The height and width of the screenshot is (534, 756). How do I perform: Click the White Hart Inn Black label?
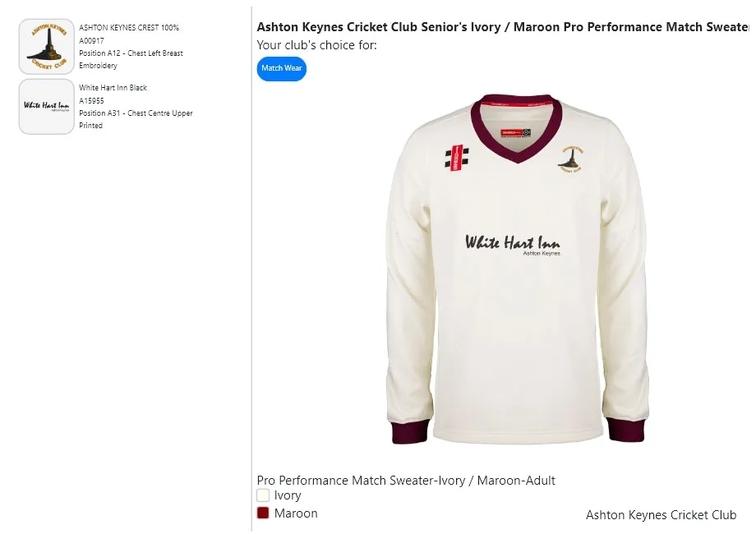coord(113,88)
